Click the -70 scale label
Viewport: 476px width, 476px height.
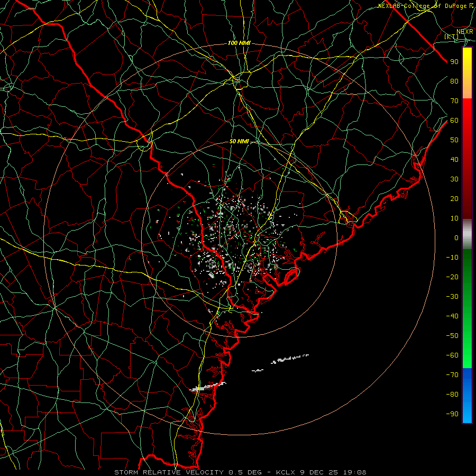[x=452, y=375]
